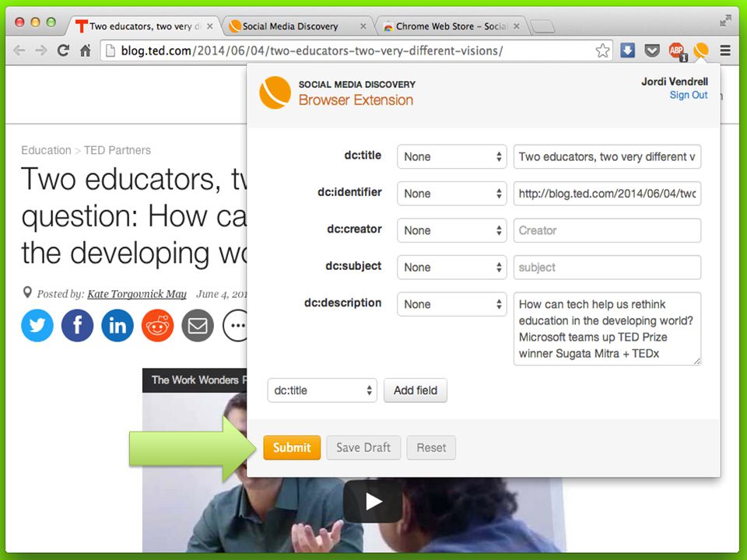Share the article by email icon
The image size is (747, 560).
coord(197,325)
